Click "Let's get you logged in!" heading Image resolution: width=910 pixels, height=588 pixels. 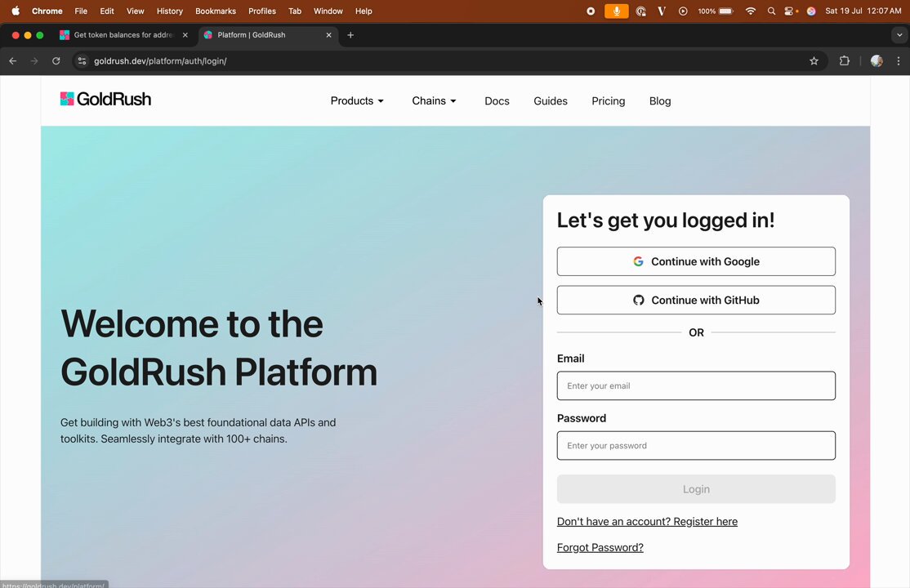pos(666,220)
